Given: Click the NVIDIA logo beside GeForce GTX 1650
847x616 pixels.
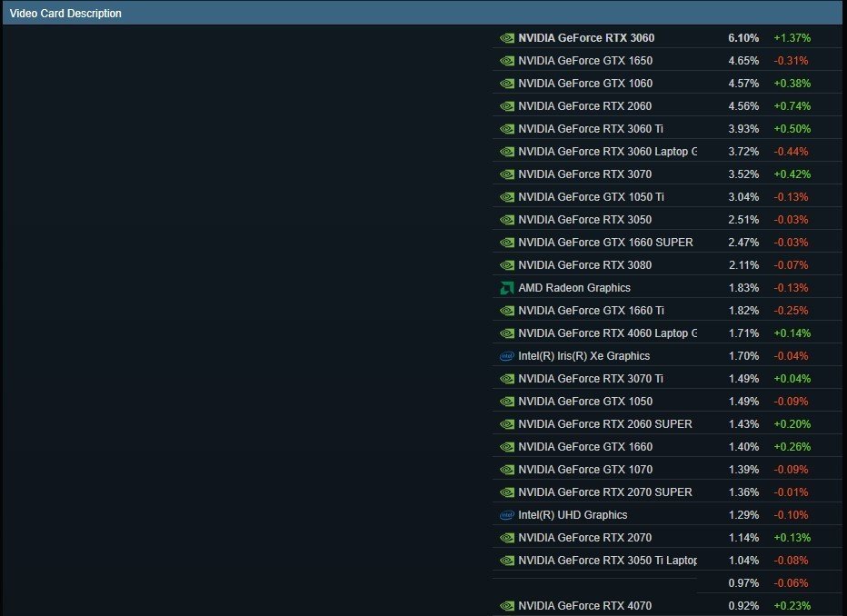Looking at the screenshot, I should click(x=507, y=61).
